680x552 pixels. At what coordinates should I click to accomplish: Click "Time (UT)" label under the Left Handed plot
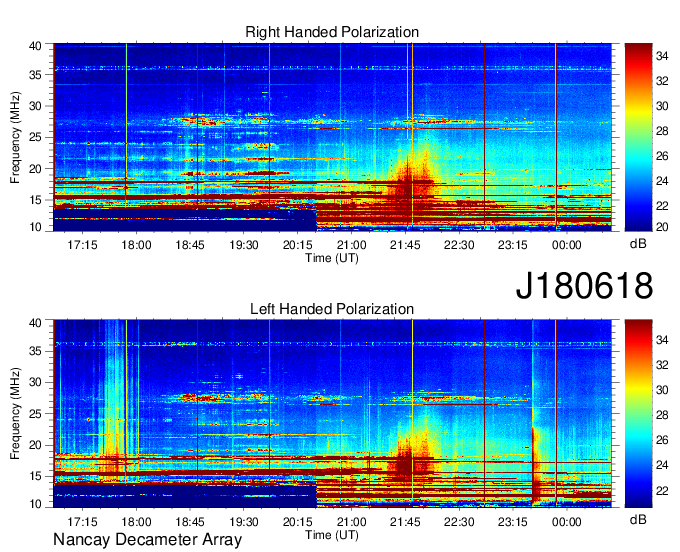tap(332, 535)
